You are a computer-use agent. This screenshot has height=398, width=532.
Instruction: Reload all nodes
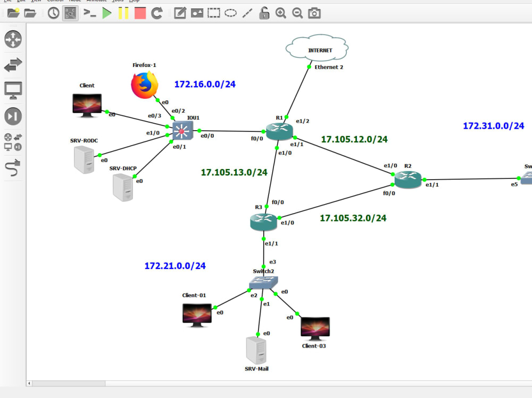click(156, 13)
